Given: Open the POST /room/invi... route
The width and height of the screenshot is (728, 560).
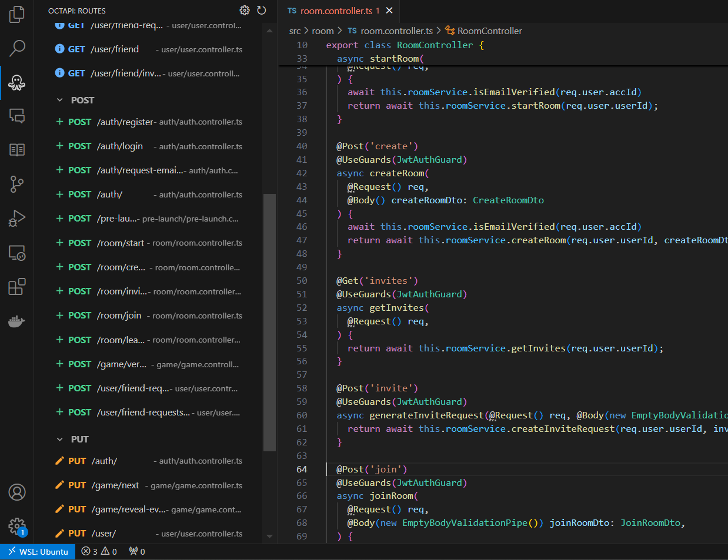Looking at the screenshot, I should [148, 291].
